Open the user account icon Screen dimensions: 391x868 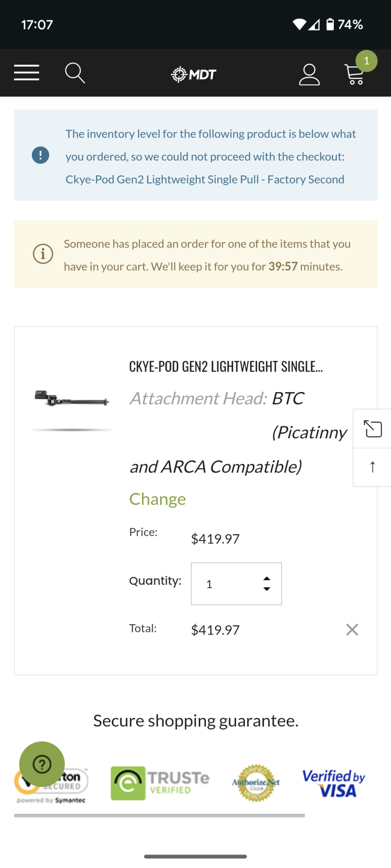click(x=309, y=75)
